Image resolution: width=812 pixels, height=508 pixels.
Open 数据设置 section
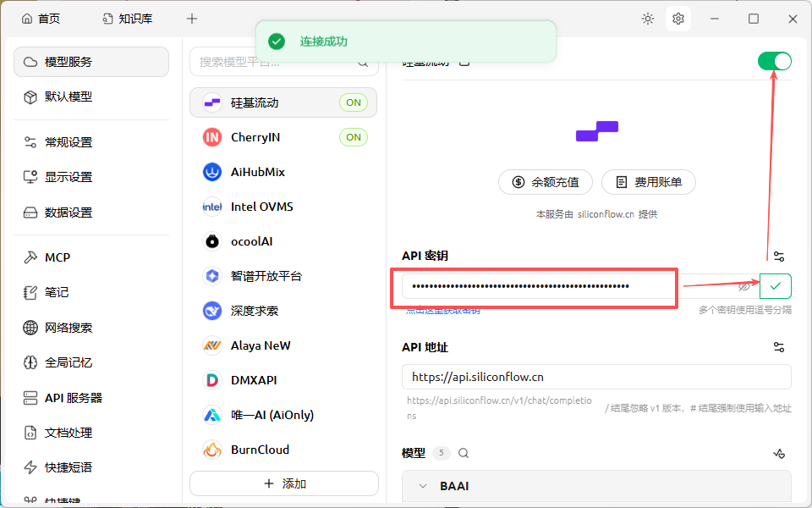point(91,212)
